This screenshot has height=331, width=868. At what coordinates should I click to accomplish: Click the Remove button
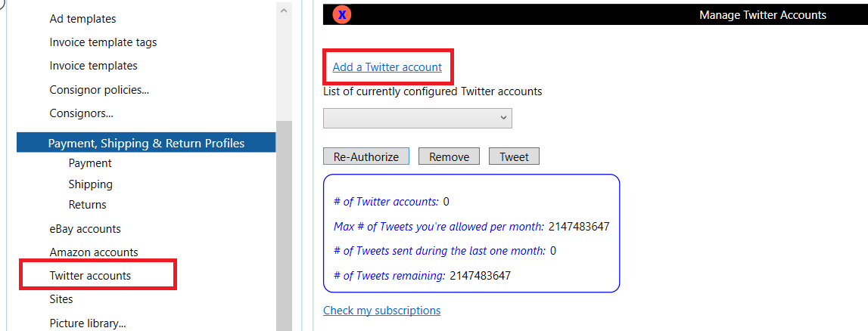pyautogui.click(x=449, y=156)
